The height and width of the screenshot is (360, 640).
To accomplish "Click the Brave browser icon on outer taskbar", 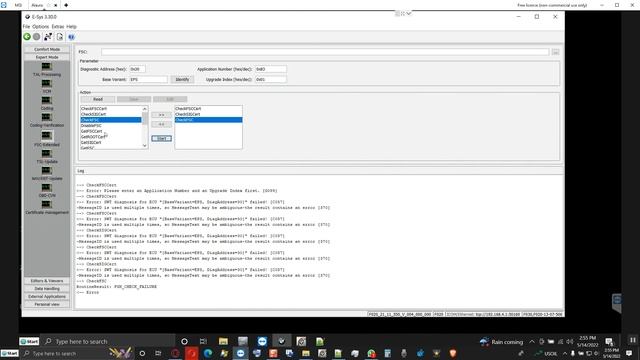I will pos(453,353).
